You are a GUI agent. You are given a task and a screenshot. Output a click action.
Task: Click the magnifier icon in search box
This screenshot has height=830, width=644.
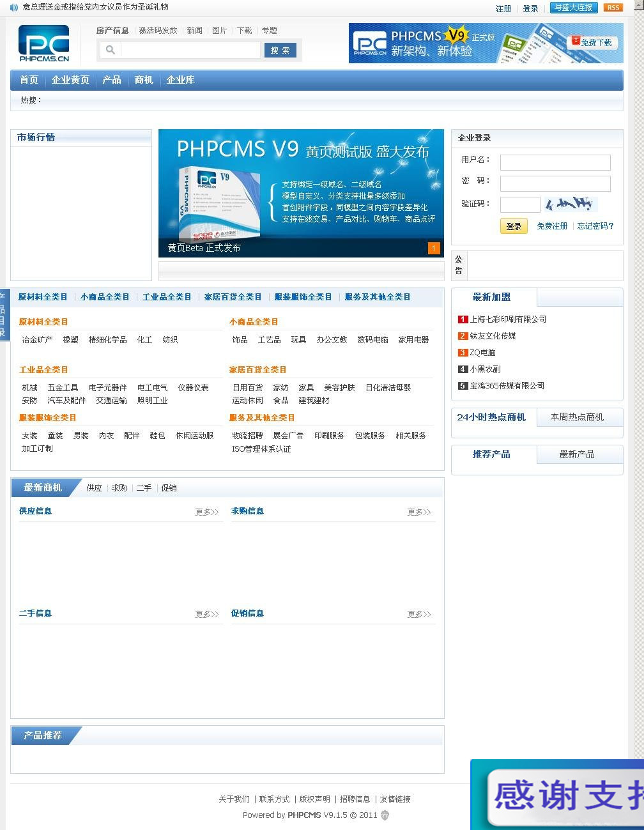tap(110, 50)
